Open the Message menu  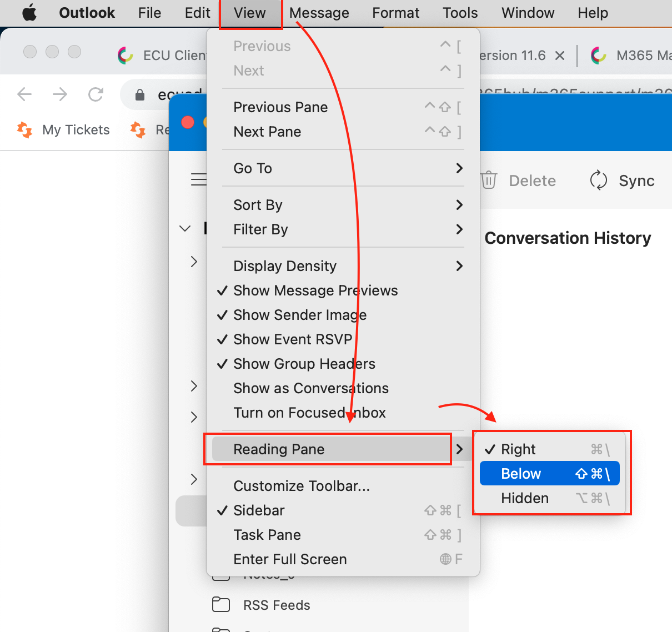[x=319, y=13]
